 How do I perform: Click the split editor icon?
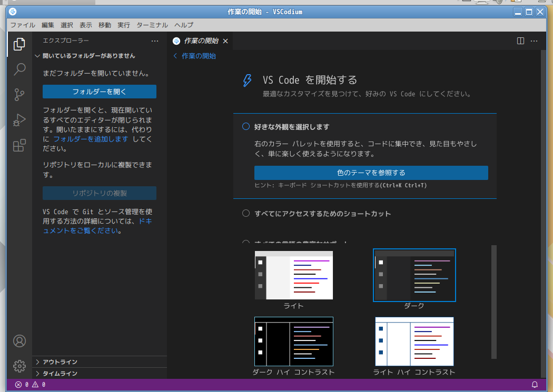click(x=520, y=41)
